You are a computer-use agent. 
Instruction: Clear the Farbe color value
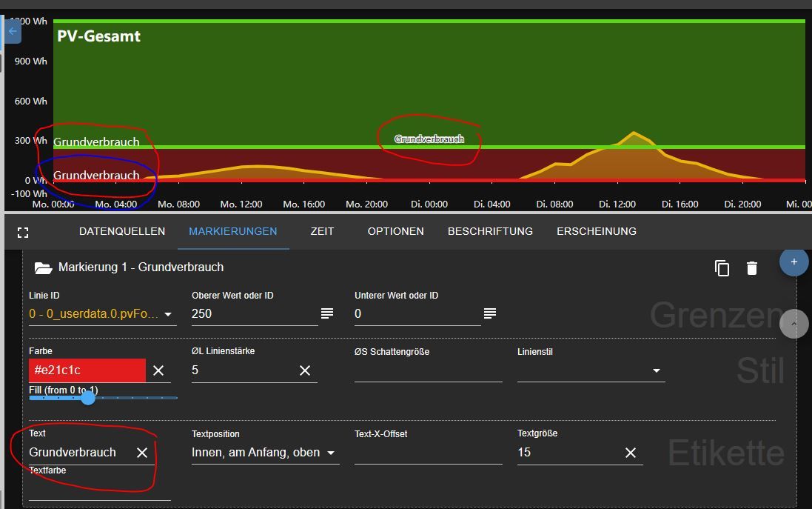[x=158, y=370]
